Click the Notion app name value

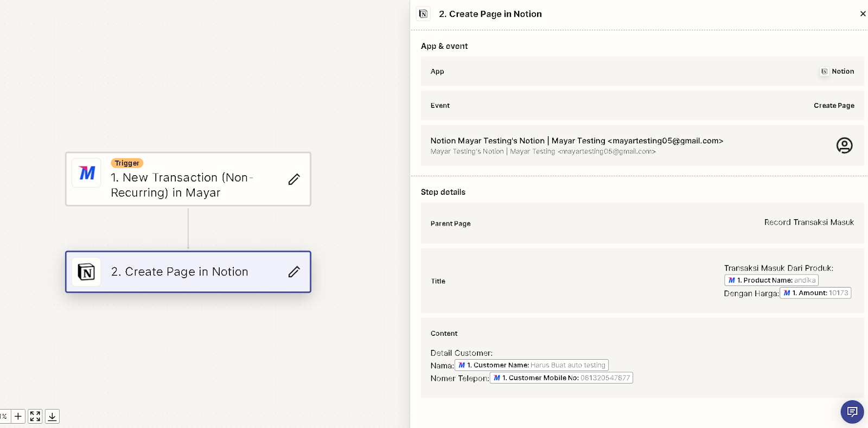pos(843,72)
